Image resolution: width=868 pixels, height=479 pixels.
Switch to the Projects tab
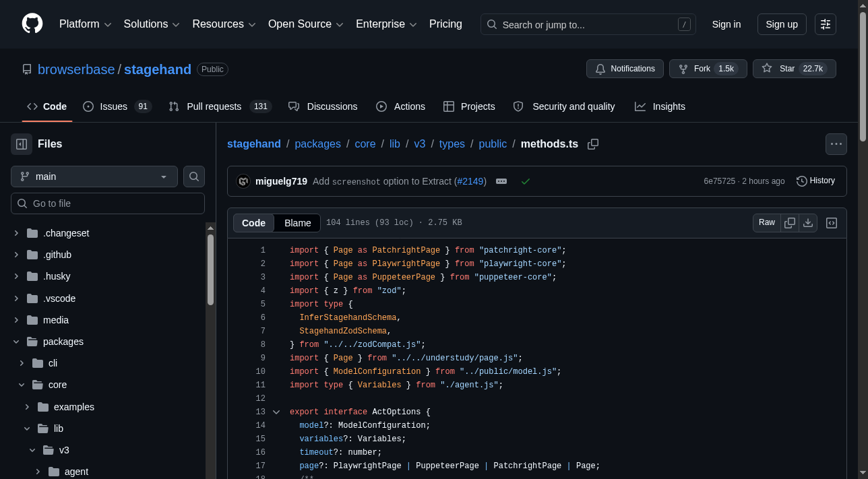click(x=469, y=106)
